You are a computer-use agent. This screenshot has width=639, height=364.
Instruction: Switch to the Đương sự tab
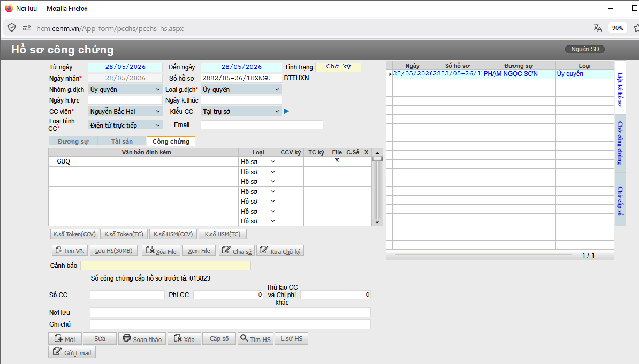[73, 141]
